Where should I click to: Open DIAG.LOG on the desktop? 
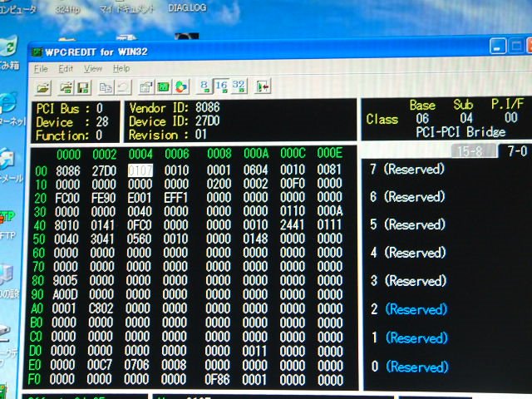pyautogui.click(x=187, y=7)
